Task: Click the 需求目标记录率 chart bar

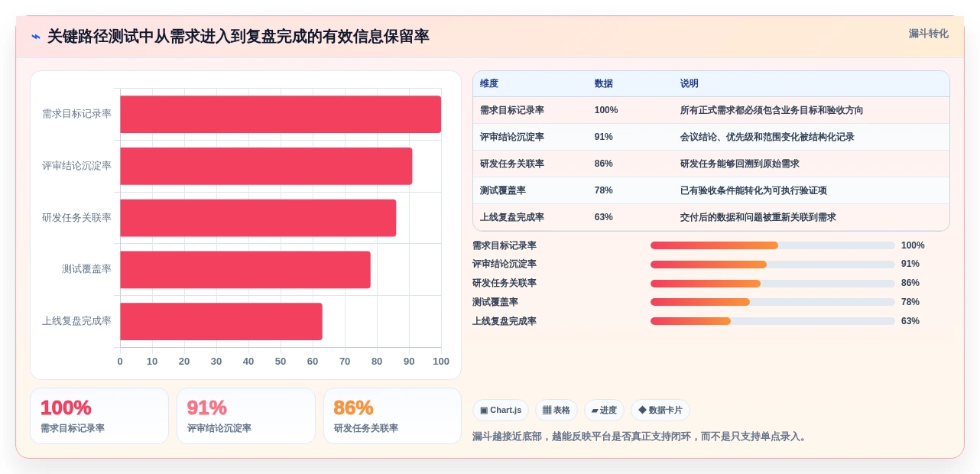Action: coord(281,114)
